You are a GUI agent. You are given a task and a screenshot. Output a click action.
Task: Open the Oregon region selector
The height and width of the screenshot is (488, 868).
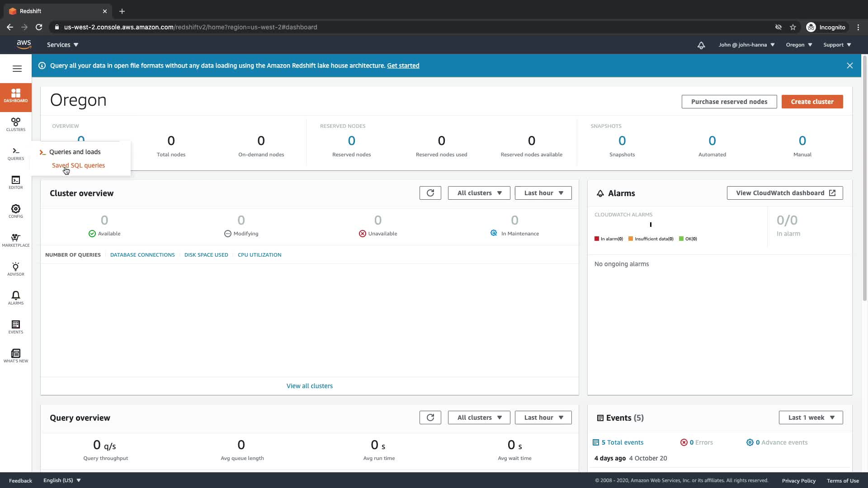point(799,45)
